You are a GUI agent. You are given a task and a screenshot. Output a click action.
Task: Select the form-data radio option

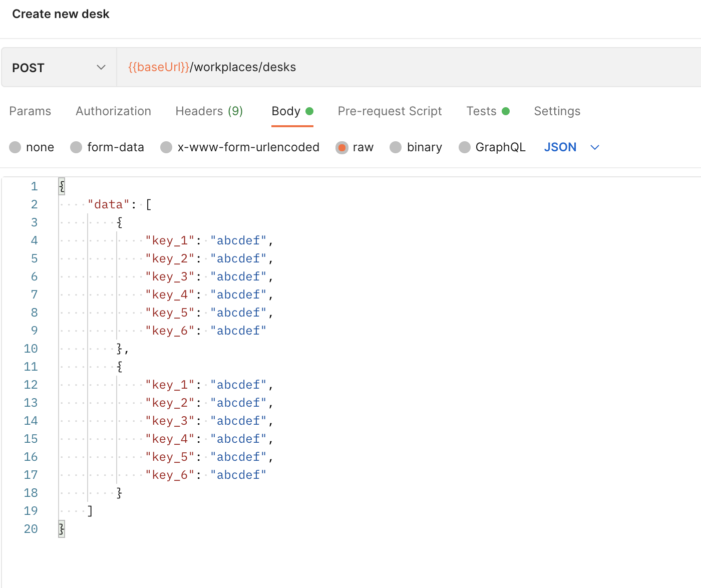(x=76, y=147)
